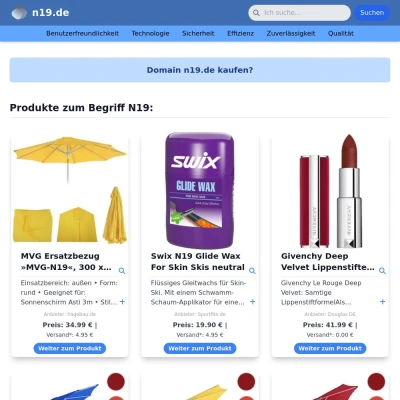
Task: Open magnifier icon beside MVG Ersatzbezug title
Action: point(122,271)
